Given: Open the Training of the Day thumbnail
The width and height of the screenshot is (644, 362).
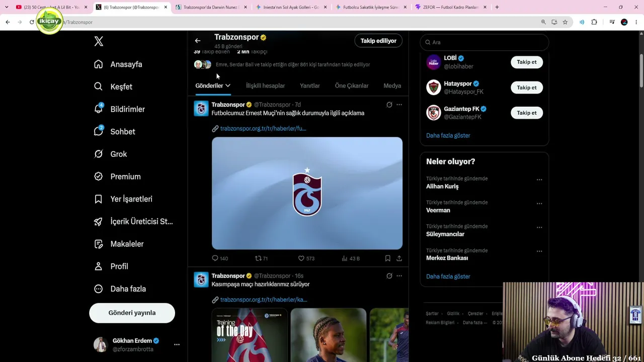Looking at the screenshot, I should pyautogui.click(x=250, y=335).
